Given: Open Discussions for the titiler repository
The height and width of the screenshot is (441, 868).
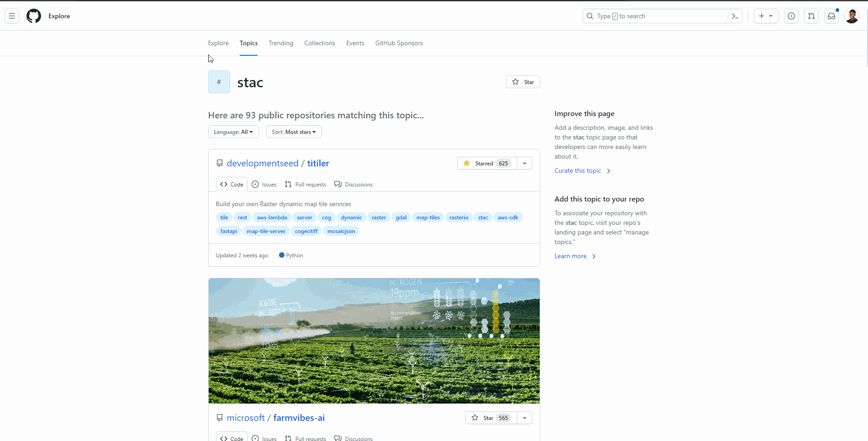Looking at the screenshot, I should pos(353,184).
